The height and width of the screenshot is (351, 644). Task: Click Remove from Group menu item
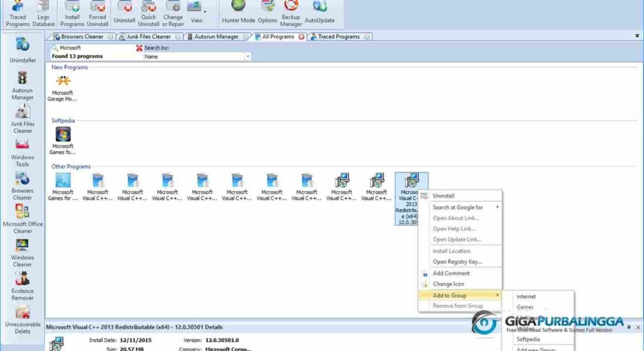[x=460, y=306]
